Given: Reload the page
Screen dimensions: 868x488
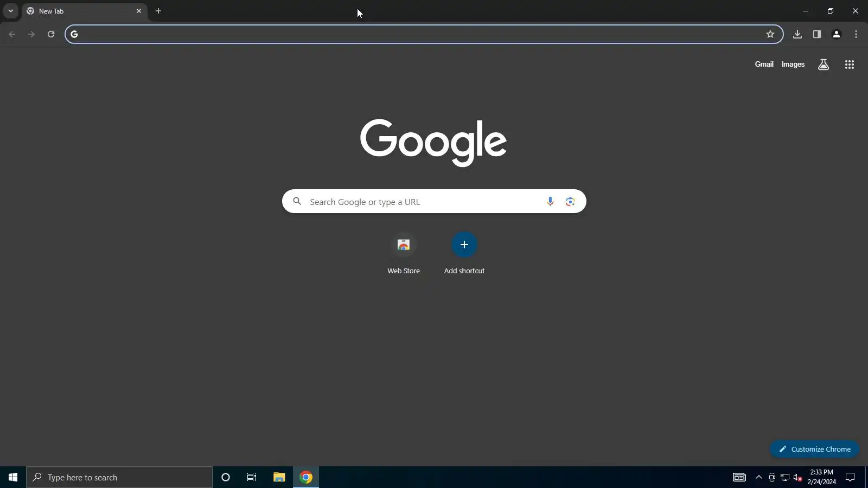Looking at the screenshot, I should tap(51, 34).
